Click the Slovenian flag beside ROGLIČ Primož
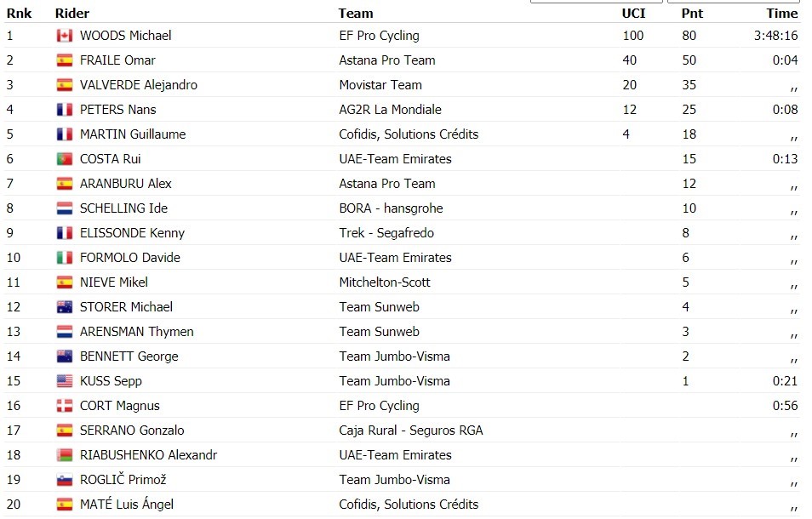 coord(64,480)
